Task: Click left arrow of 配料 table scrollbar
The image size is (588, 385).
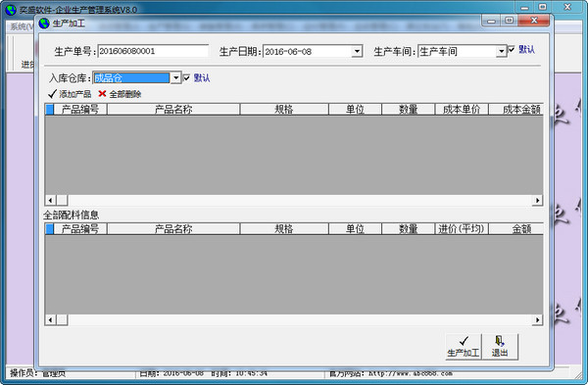Action: pyautogui.click(x=50, y=319)
